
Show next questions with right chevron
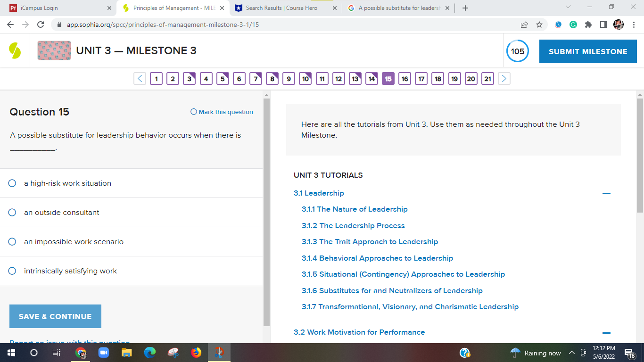[x=504, y=79]
